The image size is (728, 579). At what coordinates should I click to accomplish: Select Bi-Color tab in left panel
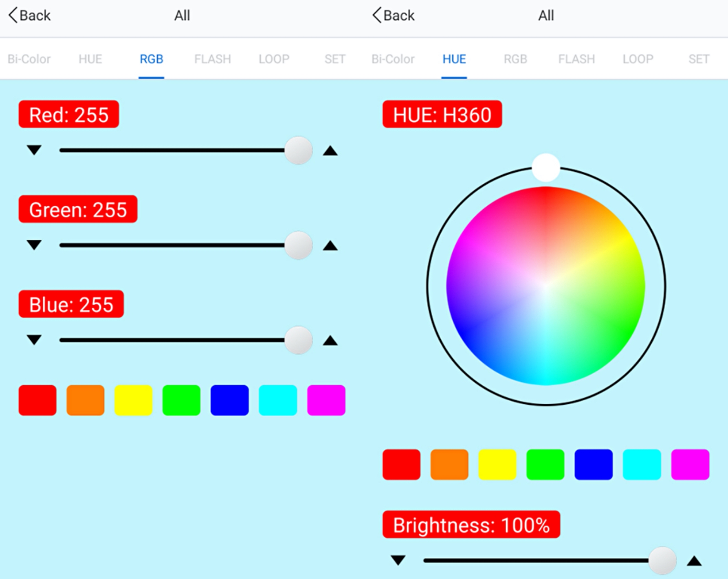[x=29, y=59]
